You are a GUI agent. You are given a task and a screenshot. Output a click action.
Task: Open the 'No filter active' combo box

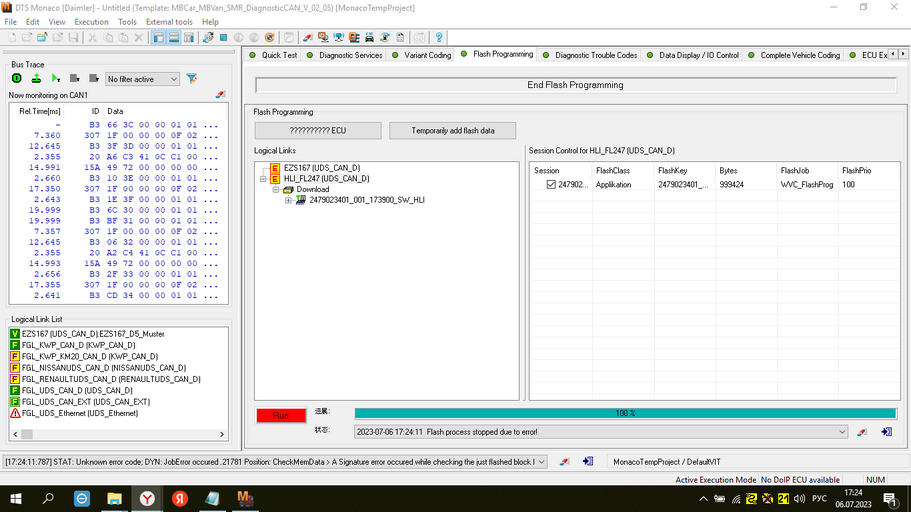point(142,79)
